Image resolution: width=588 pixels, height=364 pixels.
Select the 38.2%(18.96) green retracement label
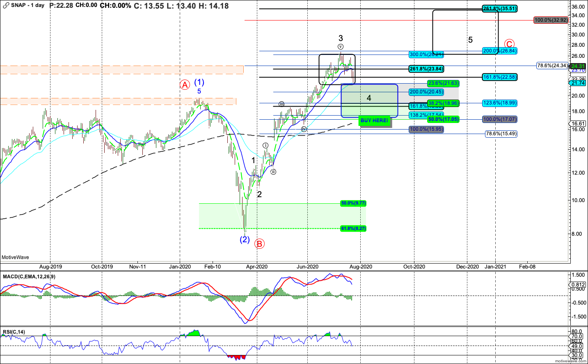point(443,103)
